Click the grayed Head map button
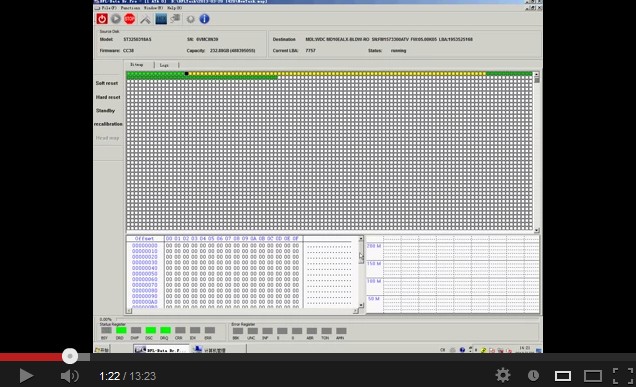The image size is (636, 387). coord(107,138)
